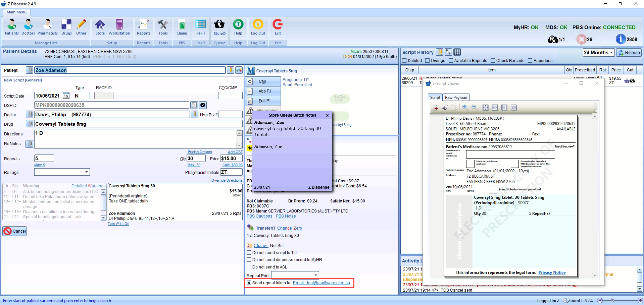
Task: Click into the Pharmacist Initials field
Action: coord(231,172)
